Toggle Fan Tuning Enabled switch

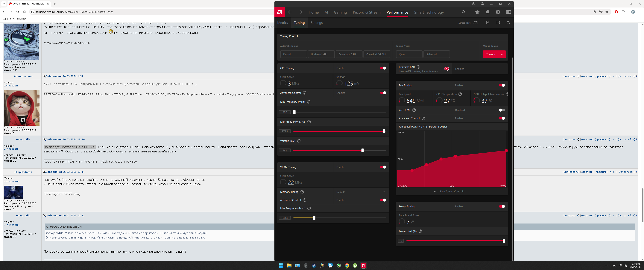[x=502, y=85]
